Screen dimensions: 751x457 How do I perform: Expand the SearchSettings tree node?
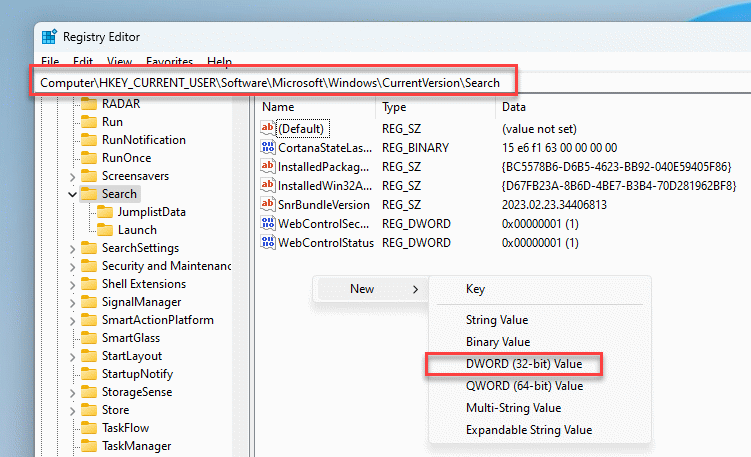[x=72, y=249]
